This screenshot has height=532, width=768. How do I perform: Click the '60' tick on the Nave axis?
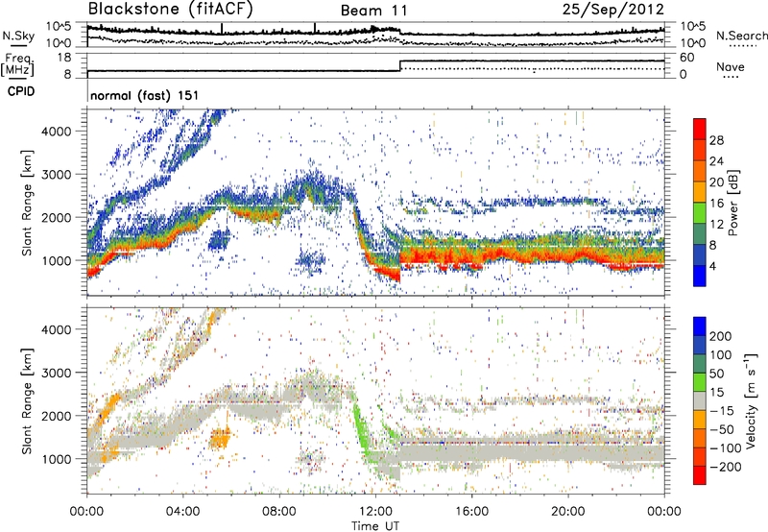click(x=687, y=58)
